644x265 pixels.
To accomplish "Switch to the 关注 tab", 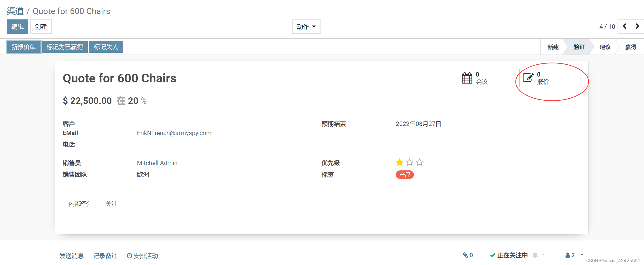I will 111,203.
